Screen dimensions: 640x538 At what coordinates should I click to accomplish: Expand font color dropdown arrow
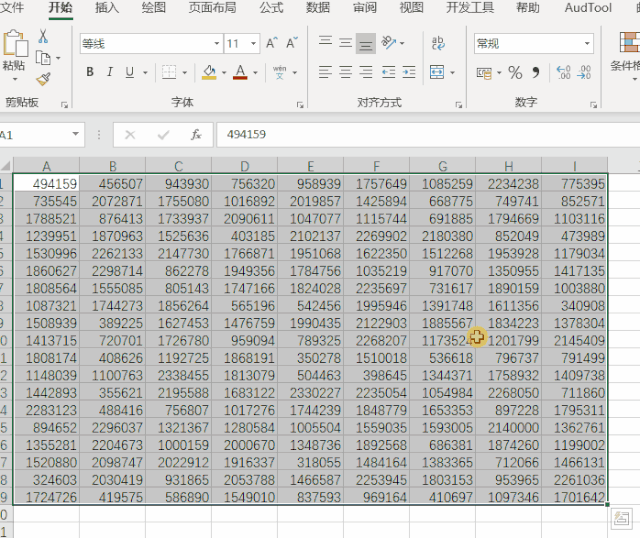[x=255, y=73]
